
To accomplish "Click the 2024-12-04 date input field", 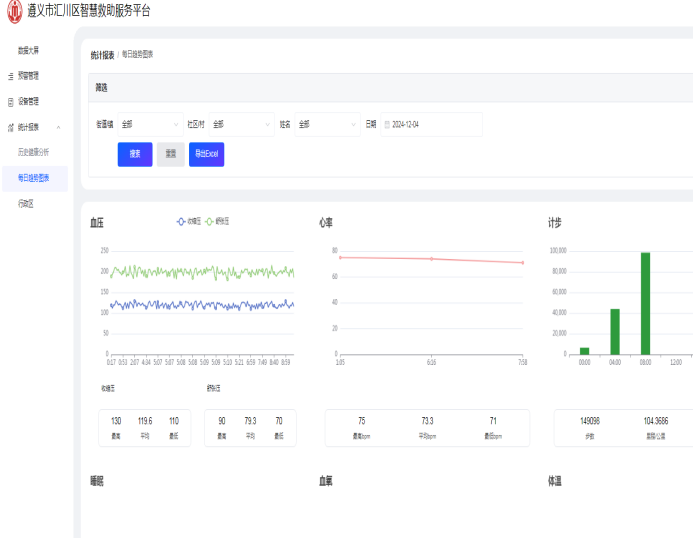I will pyautogui.click(x=431, y=125).
